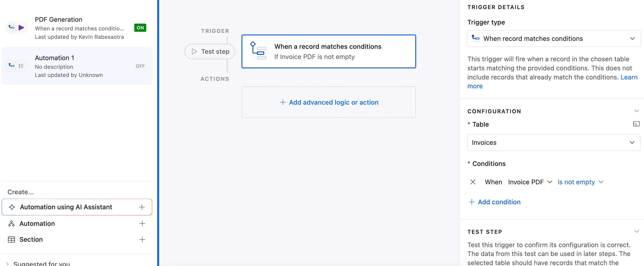Screen dimensions: 644x266
Task: Click the plus icon next to Automation using AI Assistant
Action: pos(142,207)
